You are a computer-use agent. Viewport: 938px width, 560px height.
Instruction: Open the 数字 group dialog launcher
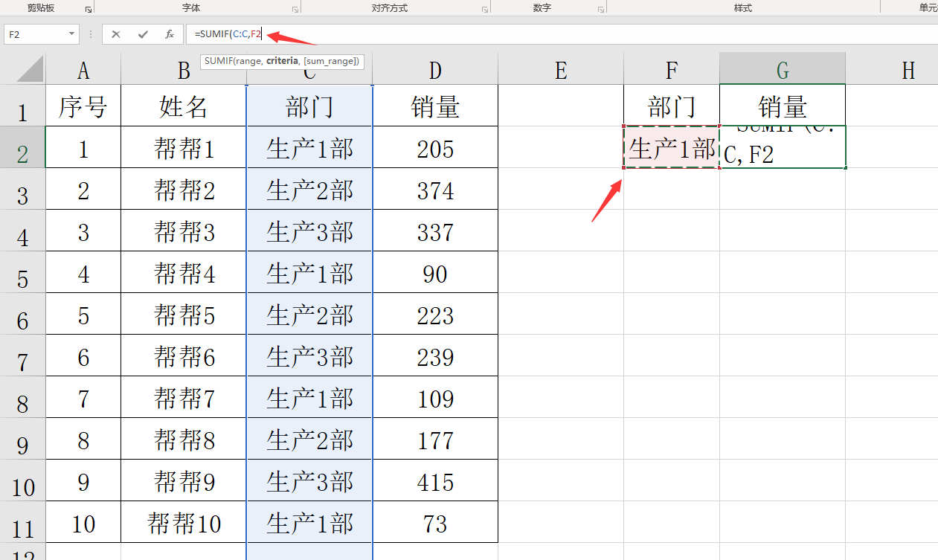(x=600, y=9)
